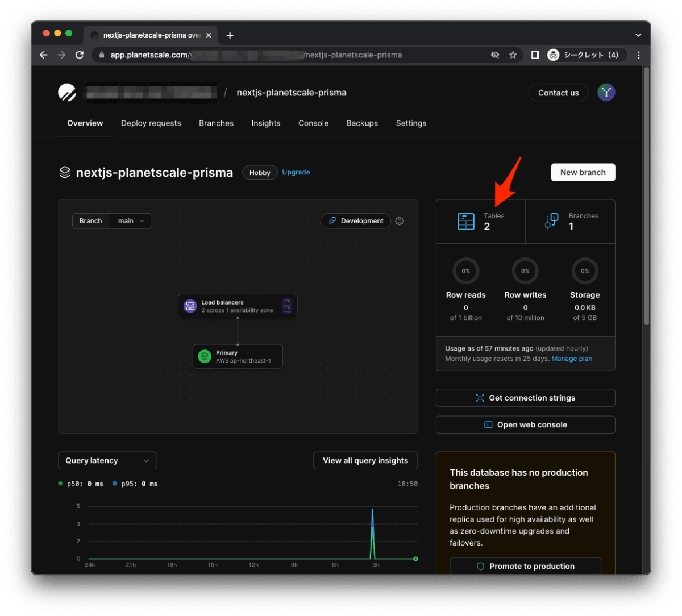Click the tracking protection eye icon
Viewport: 682px width, 616px height.
tap(495, 55)
